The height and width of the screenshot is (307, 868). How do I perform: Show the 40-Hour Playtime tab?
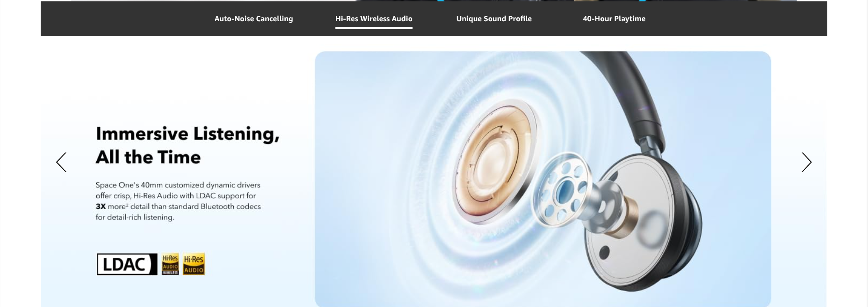click(x=614, y=19)
